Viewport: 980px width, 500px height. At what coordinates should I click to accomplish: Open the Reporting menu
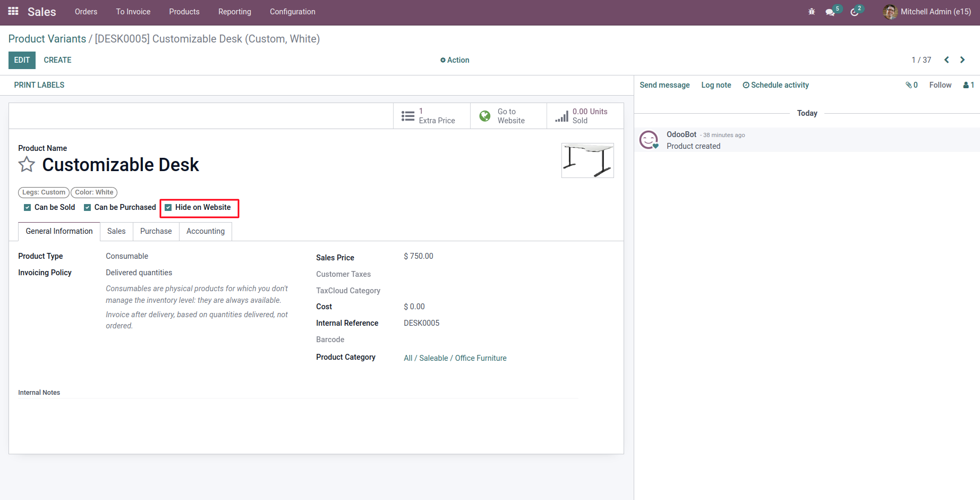coord(235,12)
